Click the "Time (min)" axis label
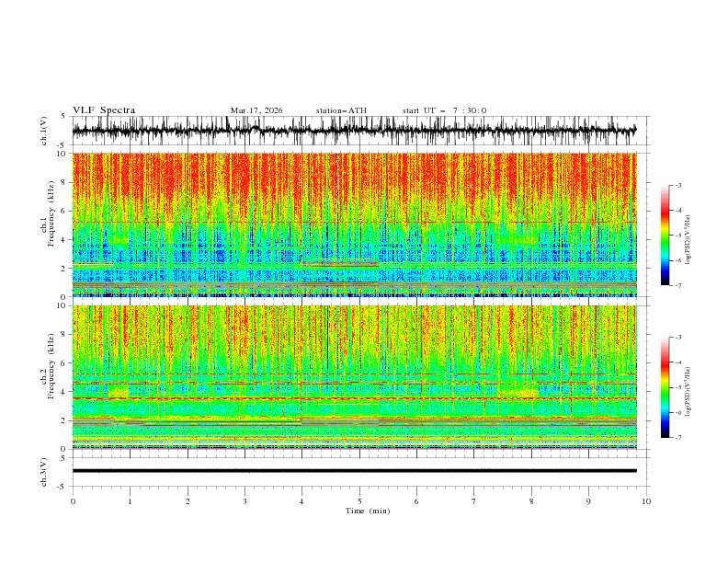728x563 pixels. click(368, 511)
